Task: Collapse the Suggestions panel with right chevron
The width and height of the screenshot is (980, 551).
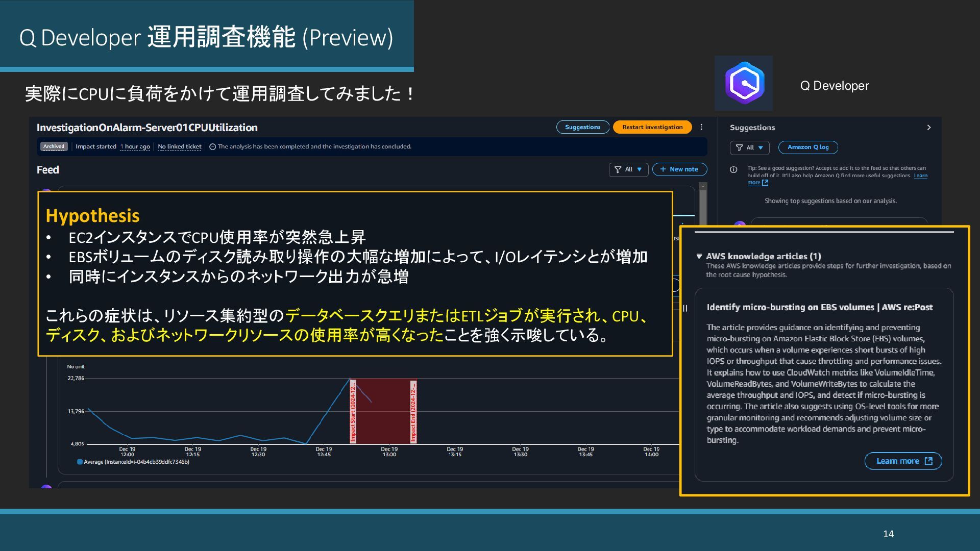Action: coord(928,128)
